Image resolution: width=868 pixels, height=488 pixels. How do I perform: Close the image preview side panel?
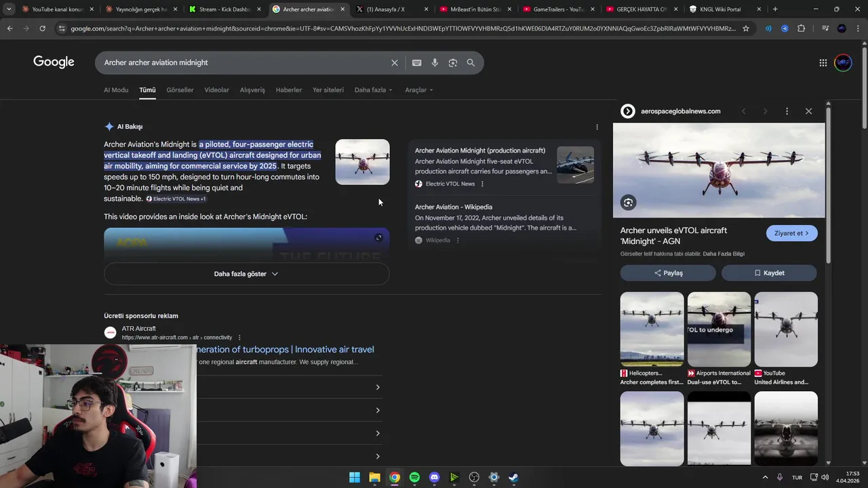point(808,111)
